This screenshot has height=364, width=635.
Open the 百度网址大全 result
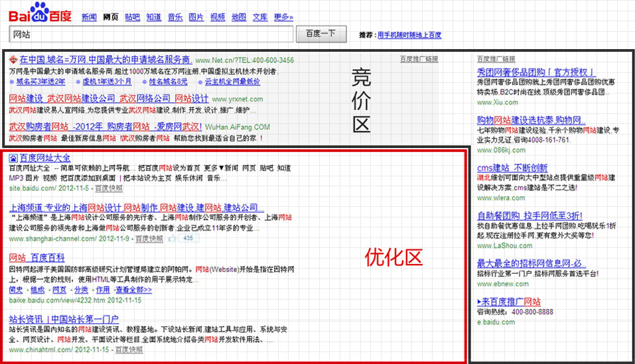coord(45,158)
